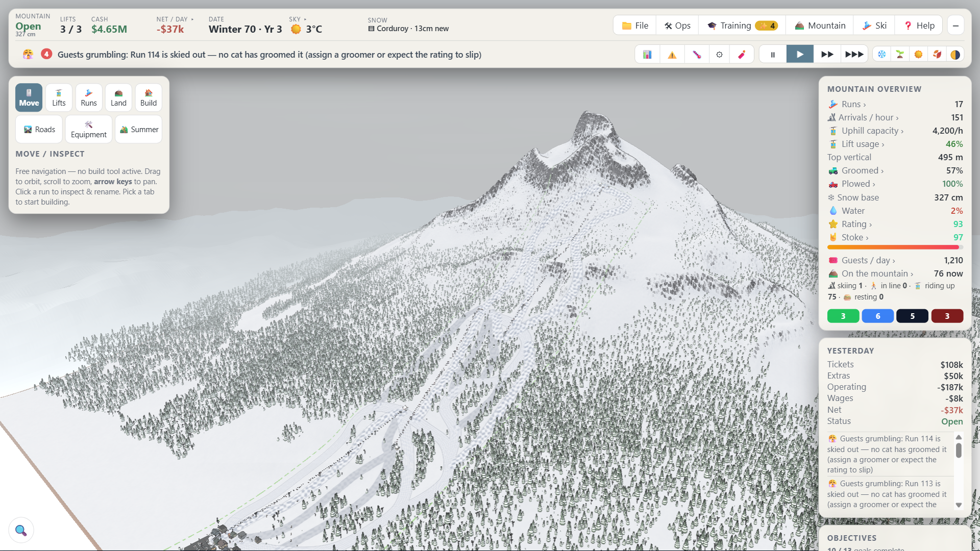Open the Ops menu

(677, 26)
